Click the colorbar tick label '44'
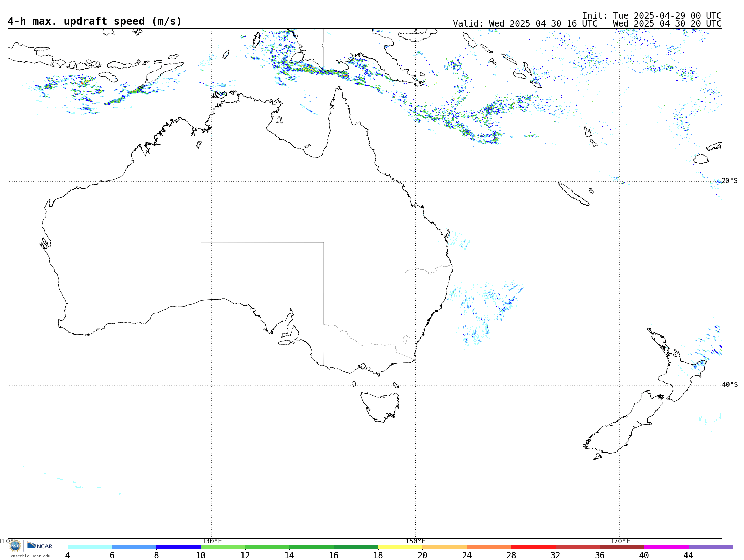The image size is (744, 560). pos(689,555)
